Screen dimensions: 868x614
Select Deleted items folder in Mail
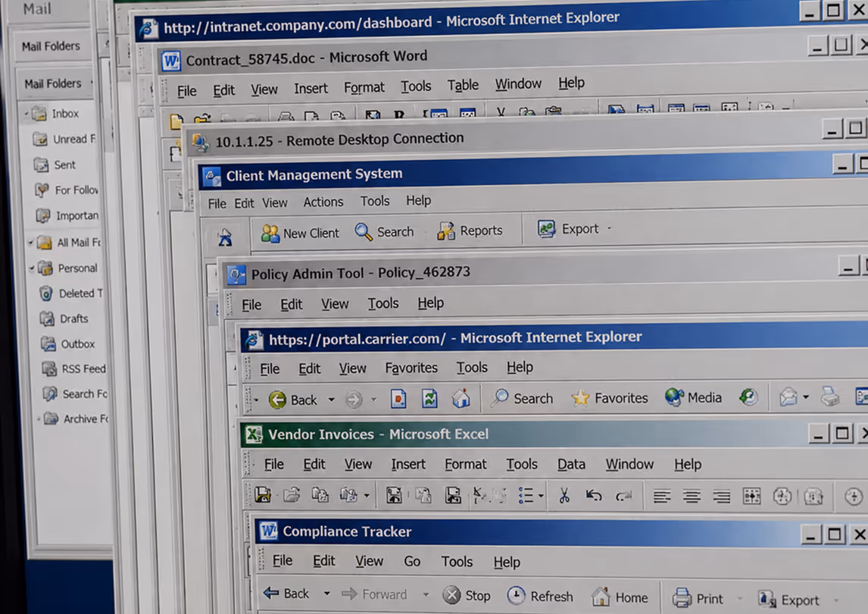pyautogui.click(x=71, y=293)
